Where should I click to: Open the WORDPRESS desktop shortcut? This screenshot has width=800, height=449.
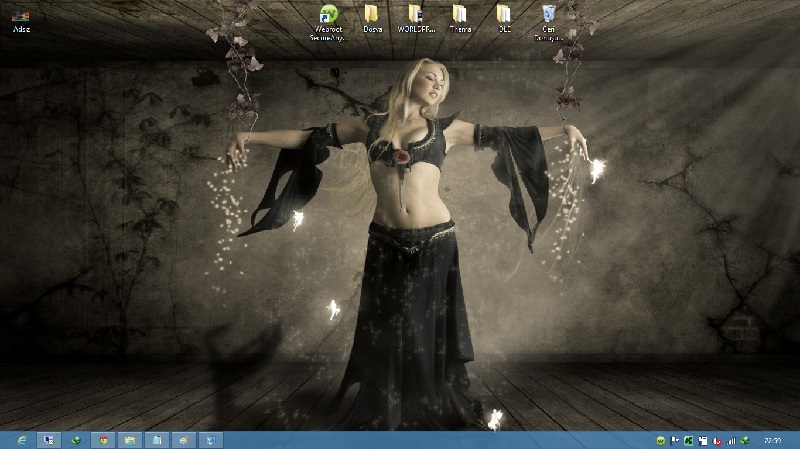[x=416, y=16]
